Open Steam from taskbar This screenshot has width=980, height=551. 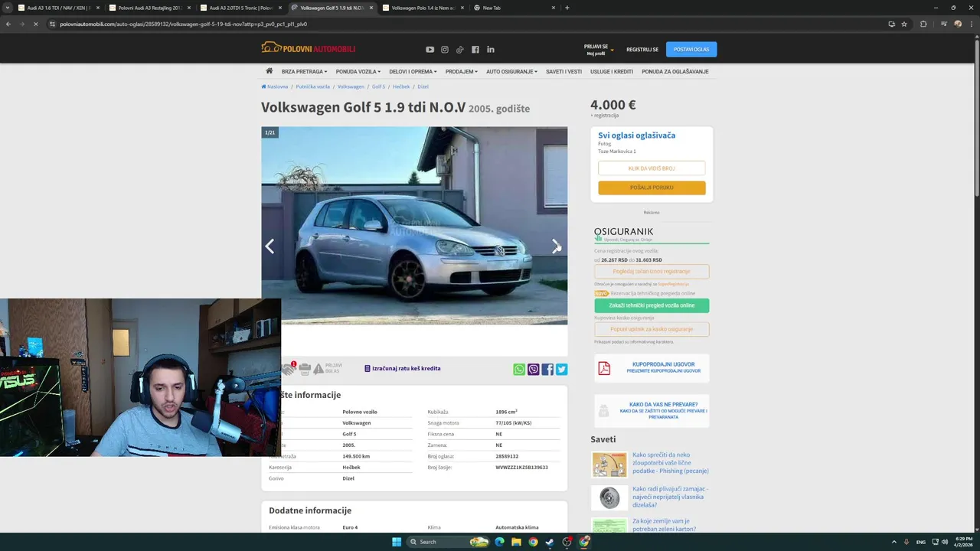(x=550, y=542)
